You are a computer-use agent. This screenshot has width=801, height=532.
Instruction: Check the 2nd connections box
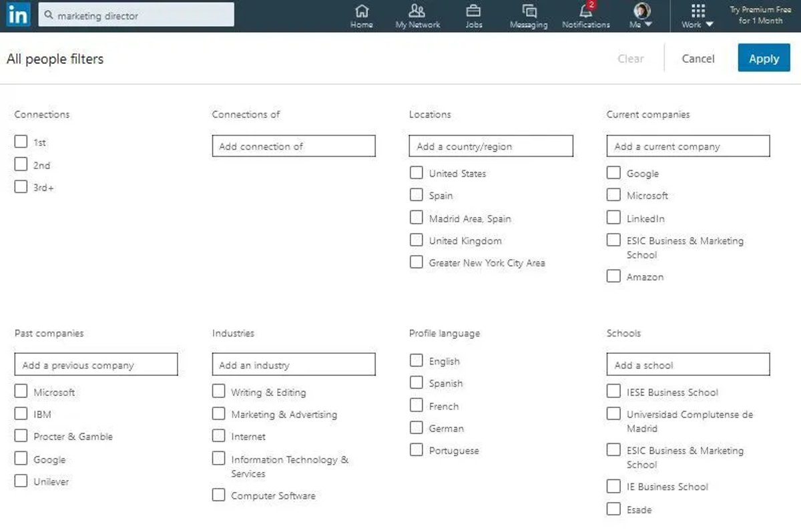click(x=21, y=164)
